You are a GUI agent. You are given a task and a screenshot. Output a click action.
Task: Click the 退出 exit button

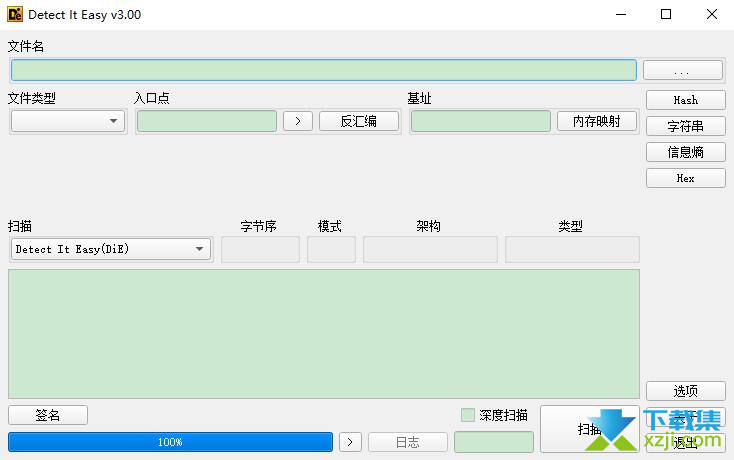(x=686, y=443)
